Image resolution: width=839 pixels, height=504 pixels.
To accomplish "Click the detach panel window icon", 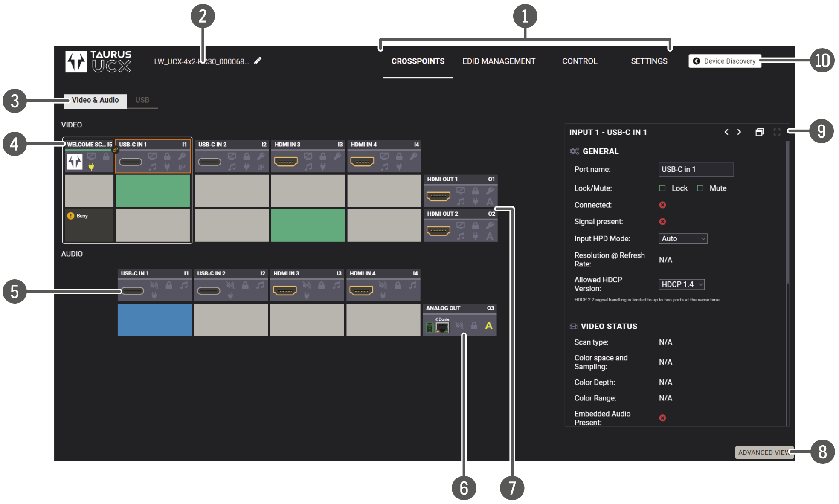I will [x=759, y=132].
